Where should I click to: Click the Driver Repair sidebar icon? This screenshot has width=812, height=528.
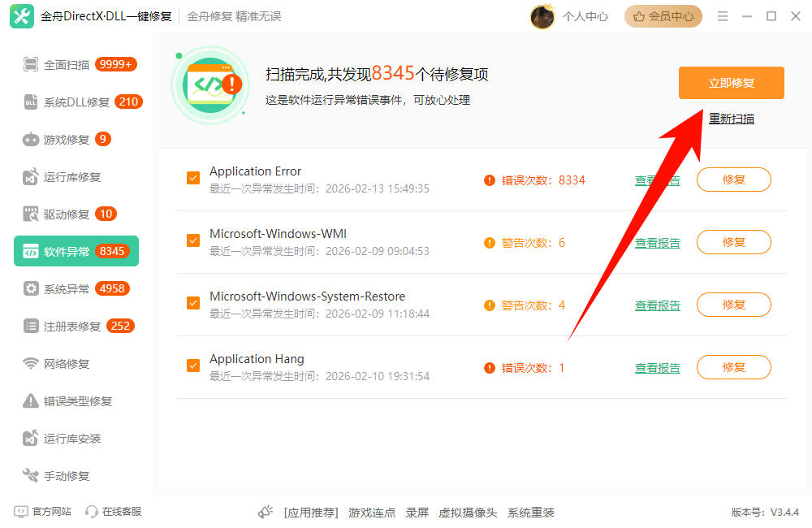tap(31, 214)
